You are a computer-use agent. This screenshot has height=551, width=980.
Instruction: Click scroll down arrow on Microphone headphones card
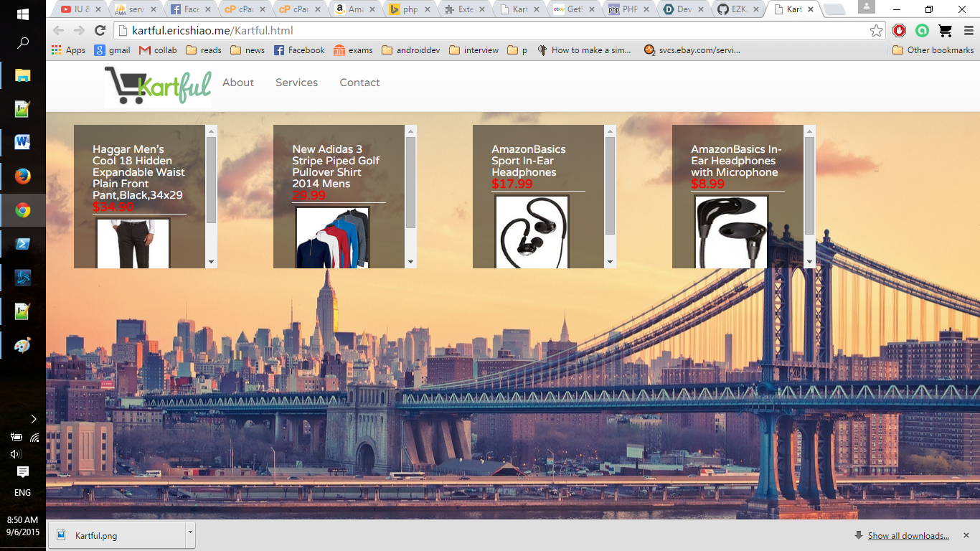809,262
